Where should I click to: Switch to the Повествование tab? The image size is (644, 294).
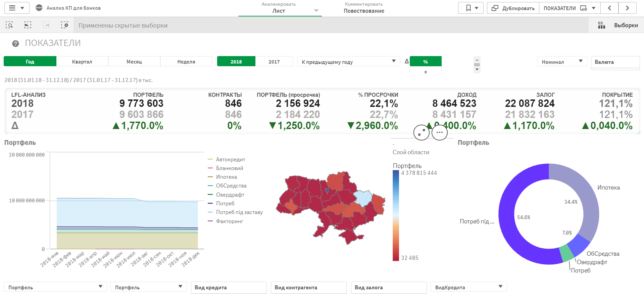[x=364, y=8]
